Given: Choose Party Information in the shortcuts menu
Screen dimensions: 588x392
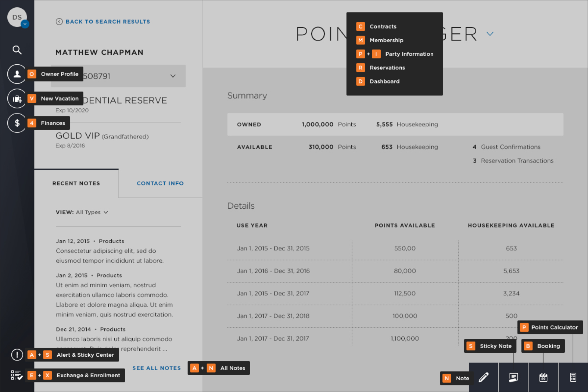Looking at the screenshot, I should tap(409, 54).
